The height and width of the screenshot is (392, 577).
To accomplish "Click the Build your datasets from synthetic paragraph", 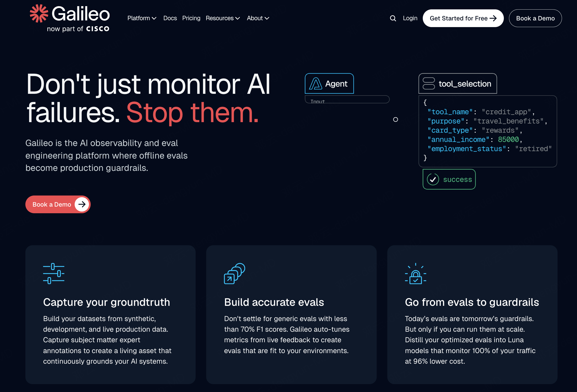I will tap(107, 340).
